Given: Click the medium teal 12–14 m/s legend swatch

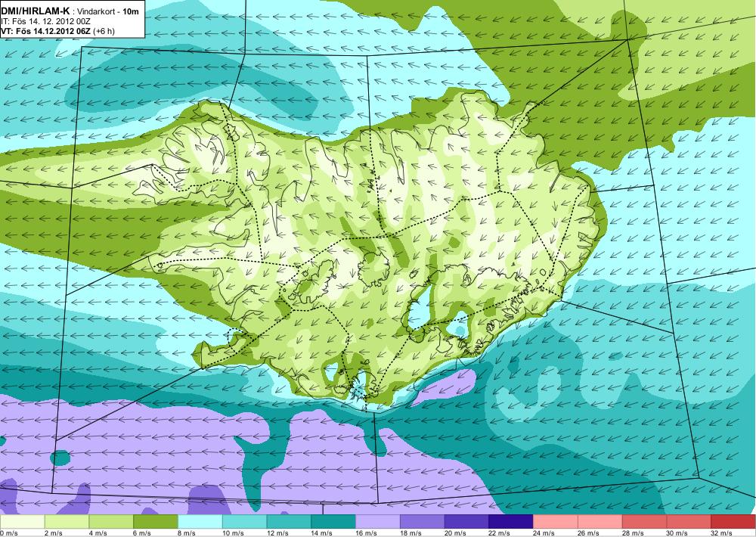Looking at the screenshot, I should click(x=289, y=522).
